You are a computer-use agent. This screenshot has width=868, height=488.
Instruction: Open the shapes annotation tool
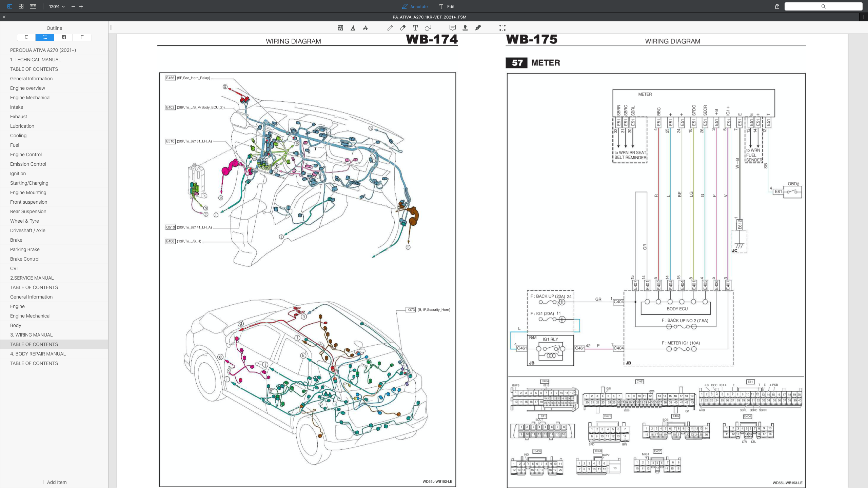click(428, 28)
